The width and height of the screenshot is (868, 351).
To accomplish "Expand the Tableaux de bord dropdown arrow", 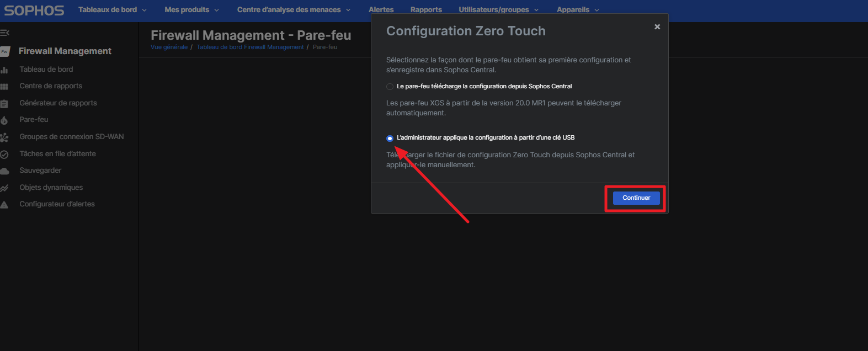I will click(x=145, y=10).
